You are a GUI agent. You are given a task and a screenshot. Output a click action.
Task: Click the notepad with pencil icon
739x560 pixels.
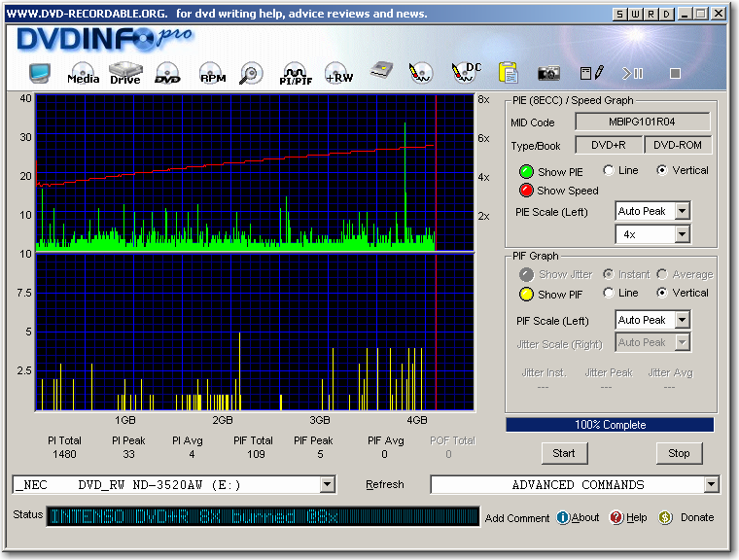click(x=591, y=73)
